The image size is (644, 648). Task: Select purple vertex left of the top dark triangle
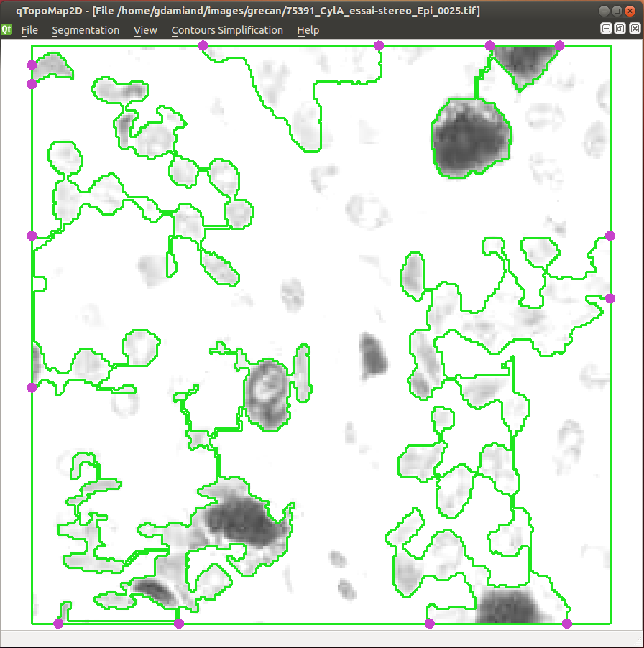pos(490,46)
